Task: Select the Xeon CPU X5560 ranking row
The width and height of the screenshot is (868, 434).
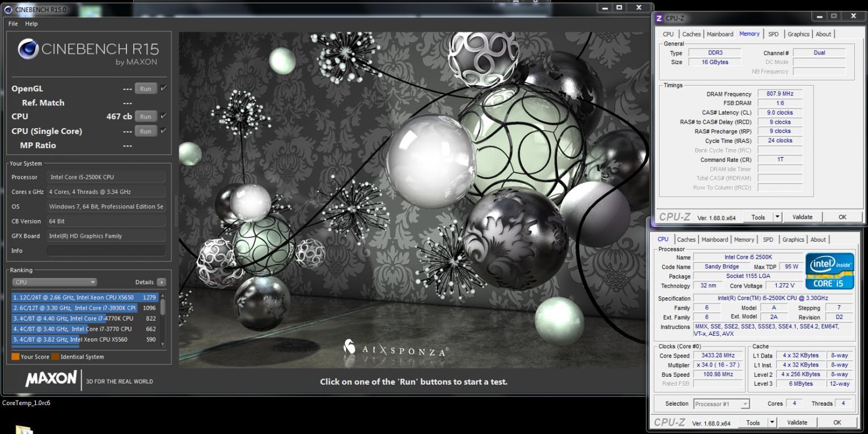Action: click(85, 340)
